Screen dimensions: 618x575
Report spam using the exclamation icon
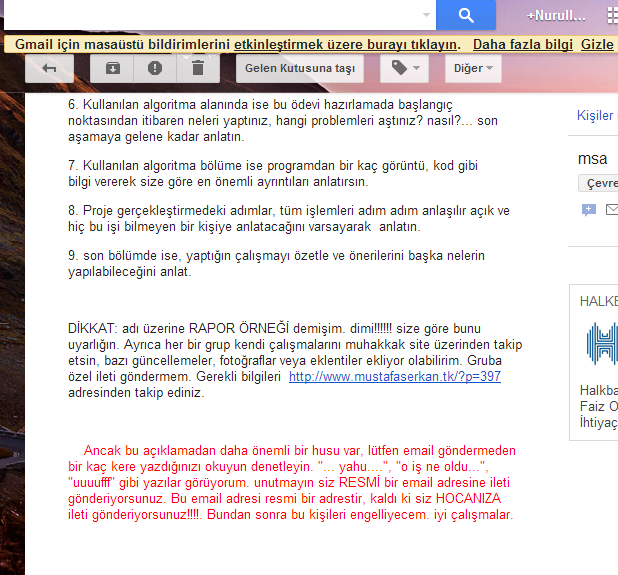[155, 69]
